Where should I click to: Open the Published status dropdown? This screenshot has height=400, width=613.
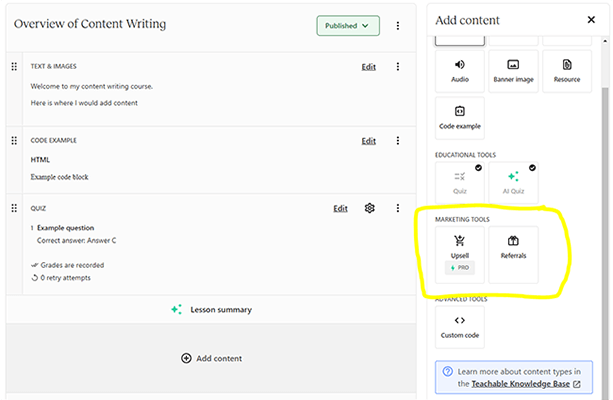pos(348,26)
